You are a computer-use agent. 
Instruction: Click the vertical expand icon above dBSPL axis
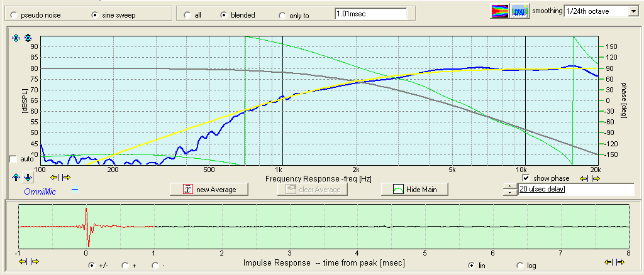coord(16,38)
